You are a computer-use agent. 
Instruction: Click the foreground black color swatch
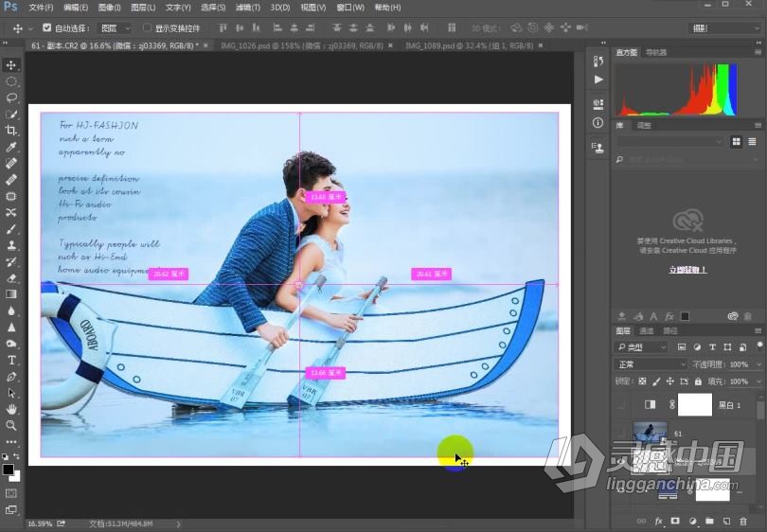tap(8, 470)
